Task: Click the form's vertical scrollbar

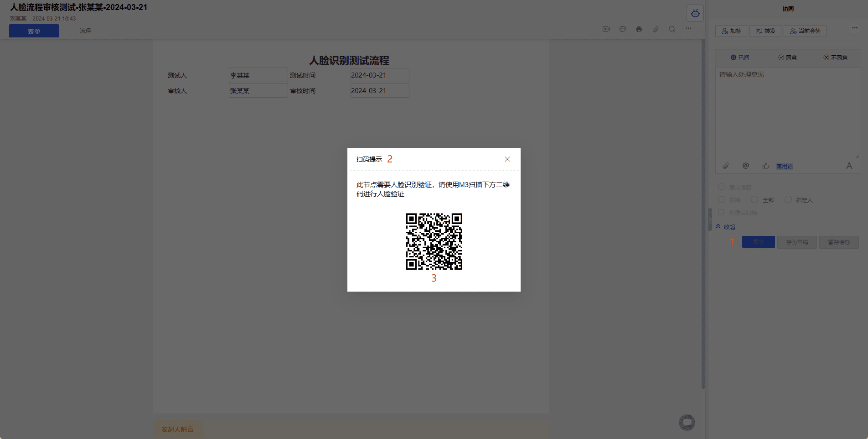Action: pyautogui.click(x=703, y=214)
